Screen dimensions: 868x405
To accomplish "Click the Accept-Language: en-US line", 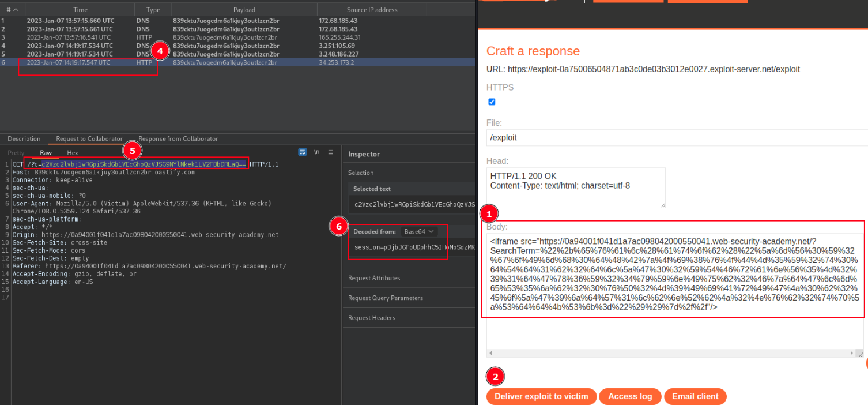I will click(52, 282).
